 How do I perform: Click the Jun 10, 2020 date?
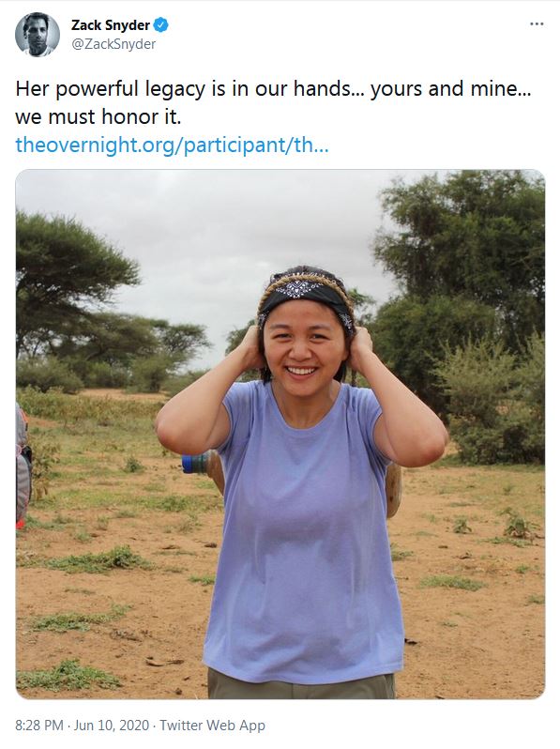(112, 726)
